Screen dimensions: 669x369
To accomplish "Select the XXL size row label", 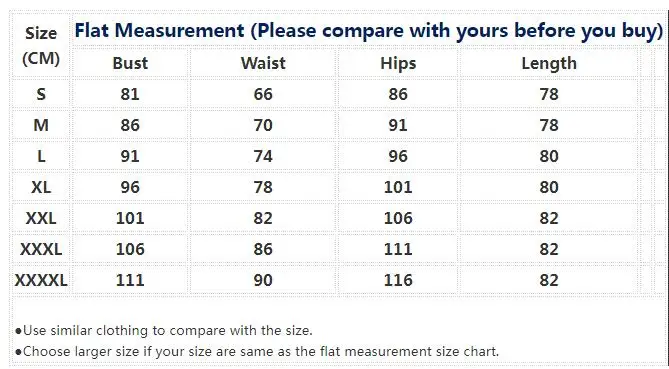I will [x=41, y=218].
